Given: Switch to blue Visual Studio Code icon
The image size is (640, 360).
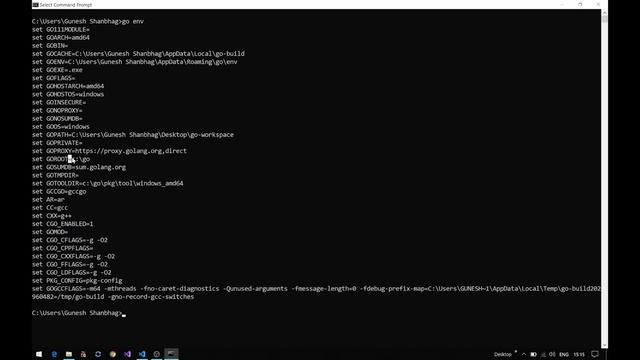Looking at the screenshot, I should coord(142,354).
